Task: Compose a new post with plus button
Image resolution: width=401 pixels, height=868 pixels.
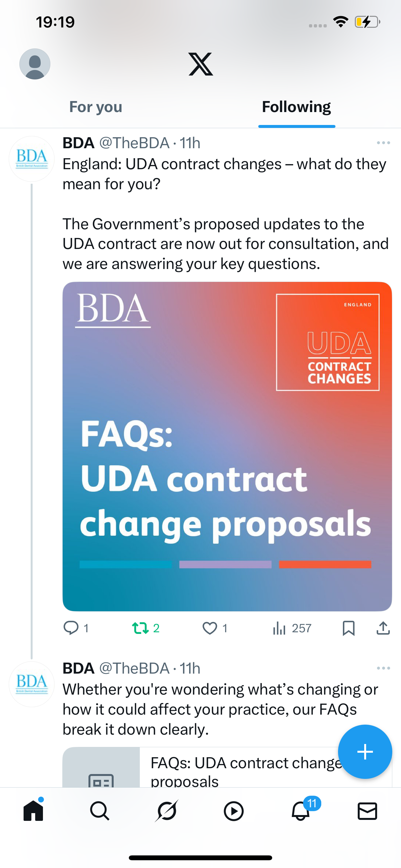Action: point(365,751)
